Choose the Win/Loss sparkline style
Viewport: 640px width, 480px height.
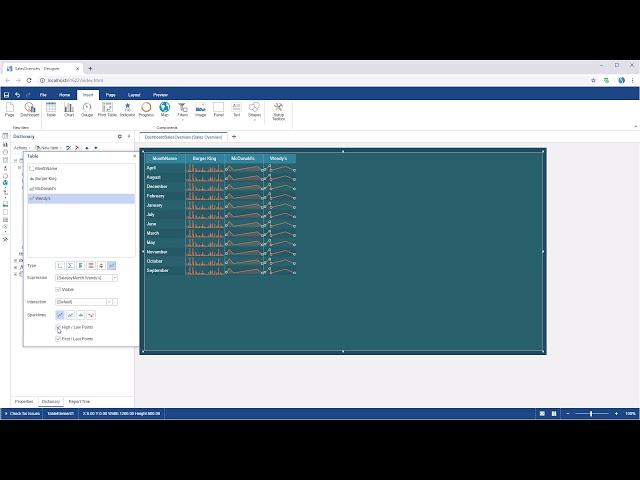point(91,315)
